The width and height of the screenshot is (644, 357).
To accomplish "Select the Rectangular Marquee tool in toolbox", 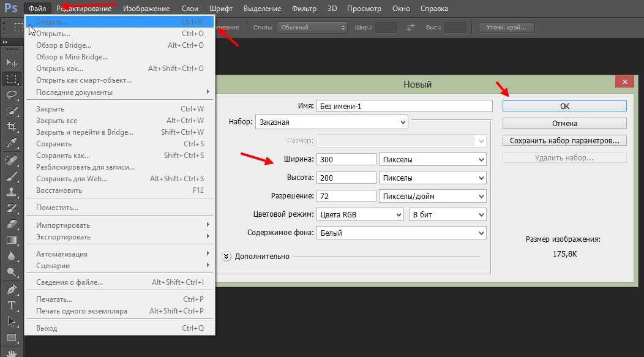I will click(12, 78).
